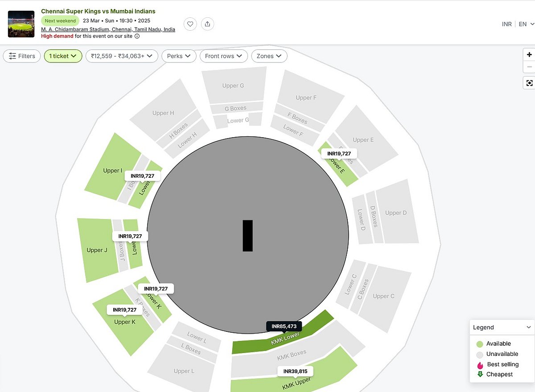The height and width of the screenshot is (392, 535).
Task: Expand the Front rows filter
Action: [x=223, y=56]
